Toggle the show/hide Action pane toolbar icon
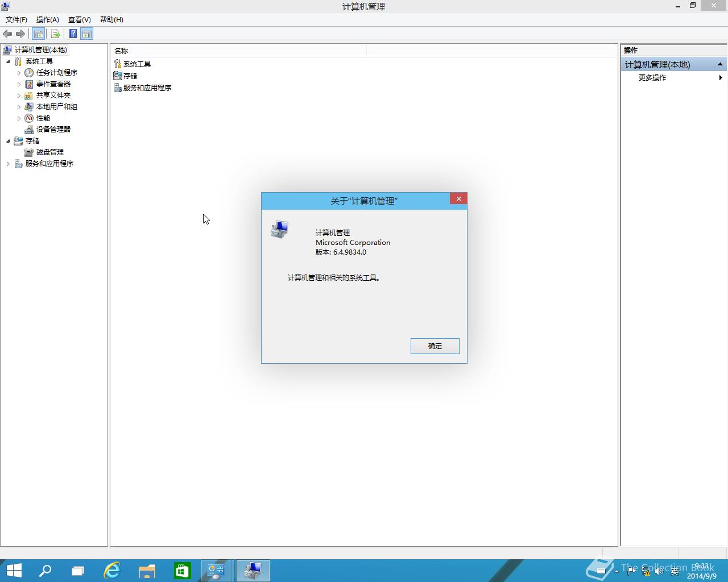The height and width of the screenshot is (582, 728). pyautogui.click(x=86, y=34)
